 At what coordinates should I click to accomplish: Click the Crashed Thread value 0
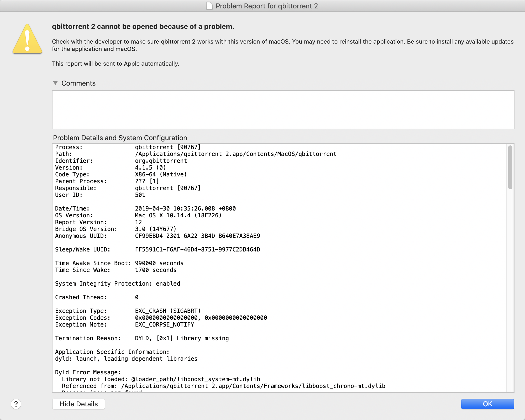[137, 297]
